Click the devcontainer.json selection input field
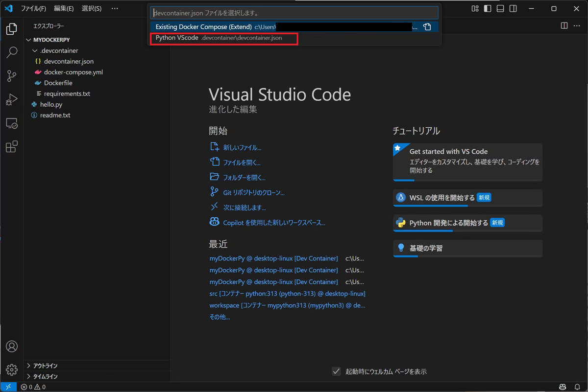The width and height of the screenshot is (588, 392). tap(294, 13)
